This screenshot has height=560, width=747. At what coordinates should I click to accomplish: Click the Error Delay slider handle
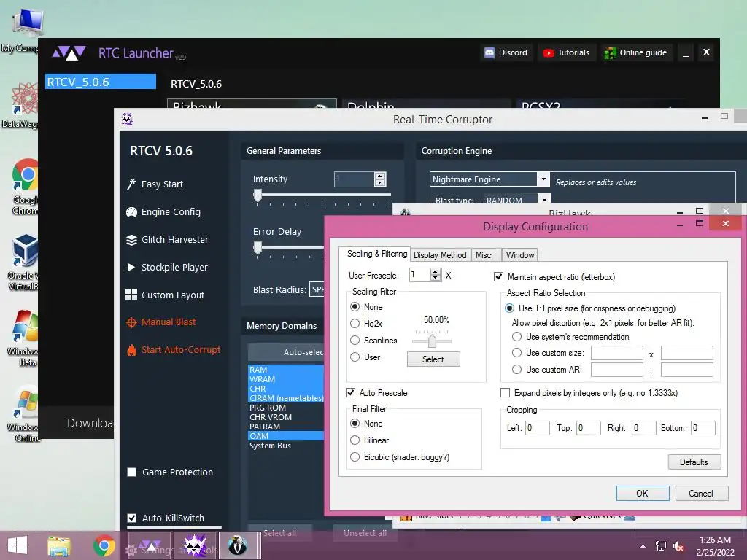pyautogui.click(x=258, y=248)
